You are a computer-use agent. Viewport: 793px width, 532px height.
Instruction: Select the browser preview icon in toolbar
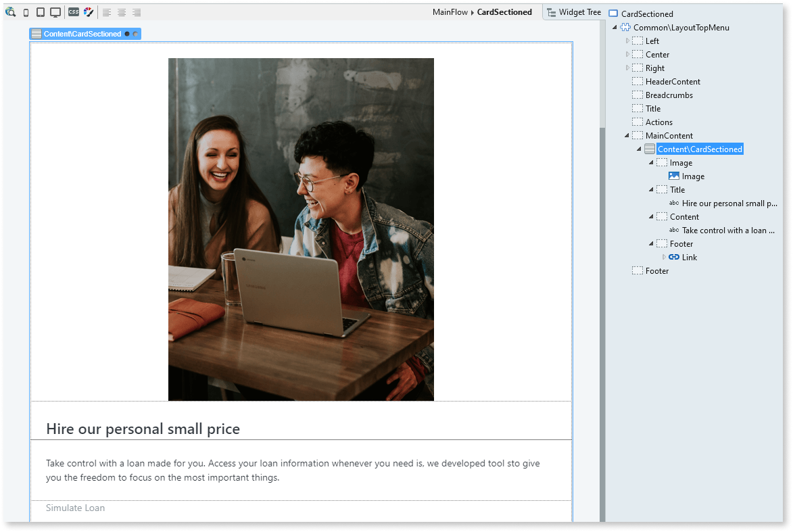[x=9, y=11]
